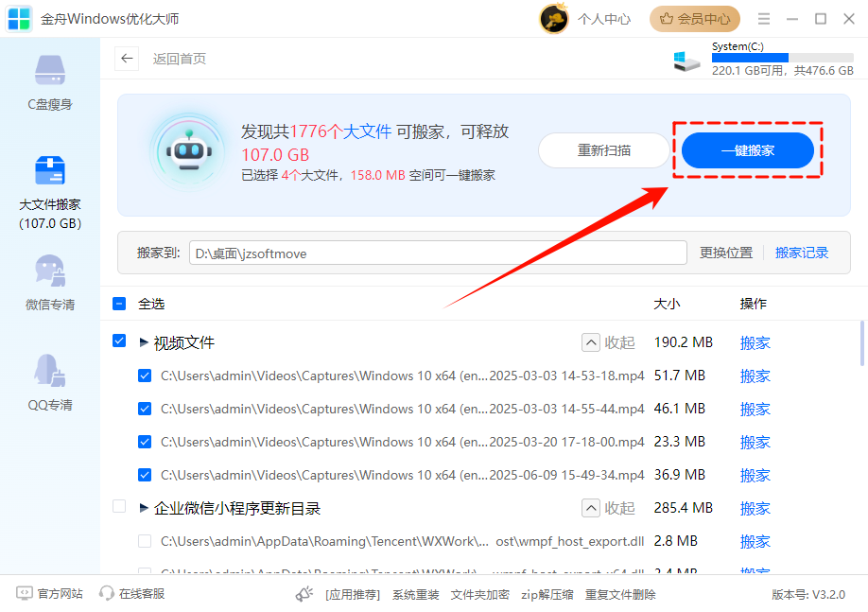This screenshot has width=868, height=612.
Task: Open QQ专清 cleanup tool
Action: tap(49, 382)
